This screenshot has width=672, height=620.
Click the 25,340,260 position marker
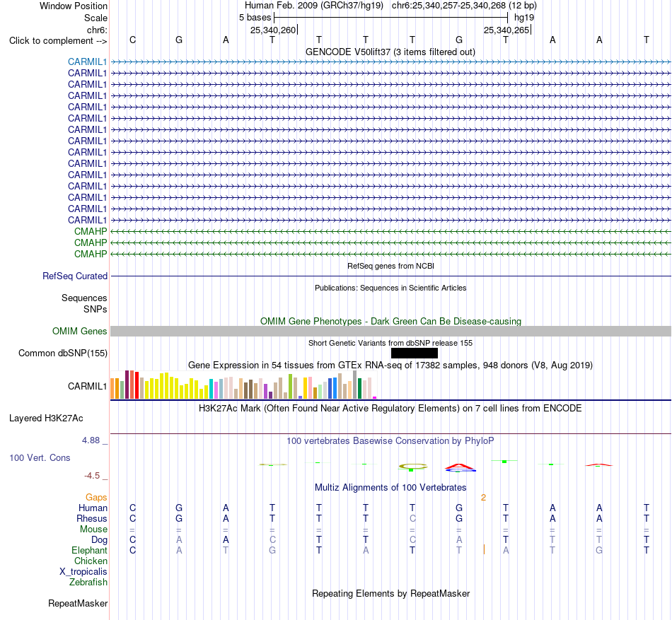tap(273, 30)
